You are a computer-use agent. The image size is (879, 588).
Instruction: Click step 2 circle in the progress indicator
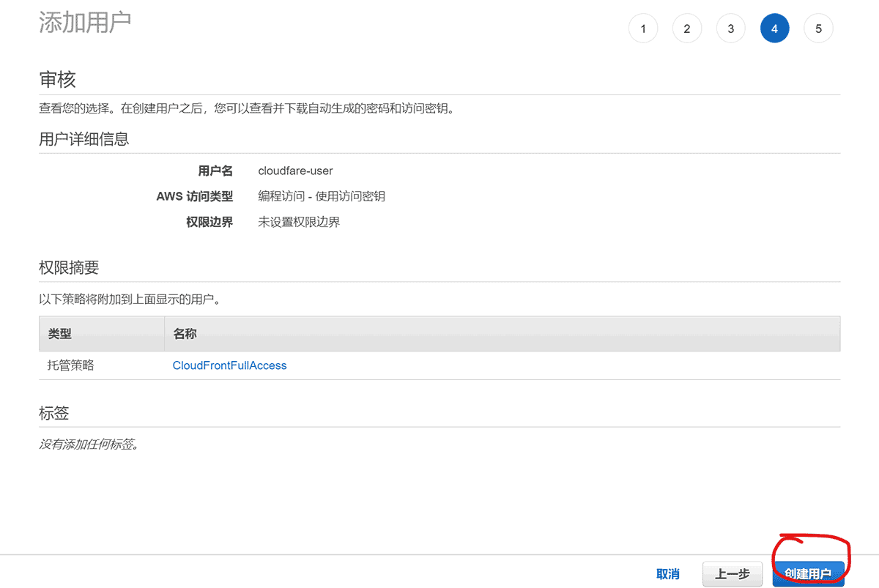(687, 28)
